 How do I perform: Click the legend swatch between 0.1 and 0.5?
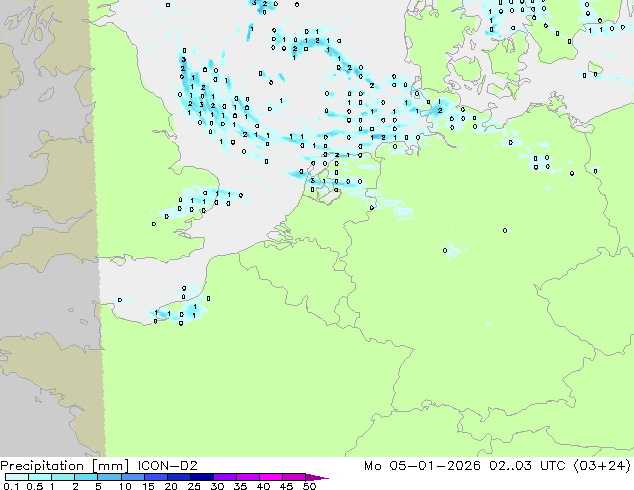[17, 477]
